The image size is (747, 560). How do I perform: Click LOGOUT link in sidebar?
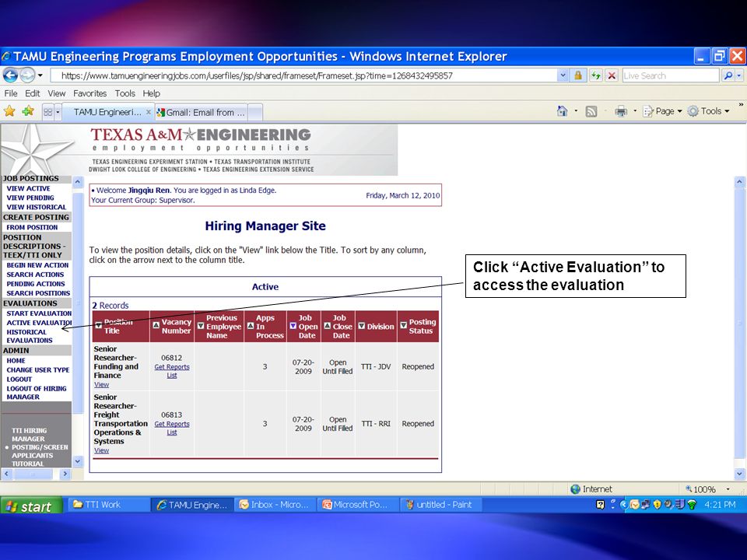pyautogui.click(x=19, y=380)
